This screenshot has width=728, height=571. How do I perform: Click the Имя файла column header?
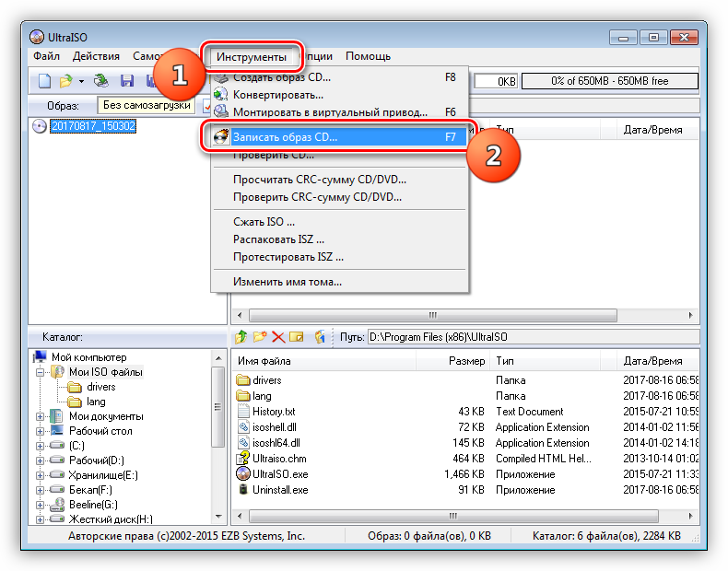coord(323,361)
